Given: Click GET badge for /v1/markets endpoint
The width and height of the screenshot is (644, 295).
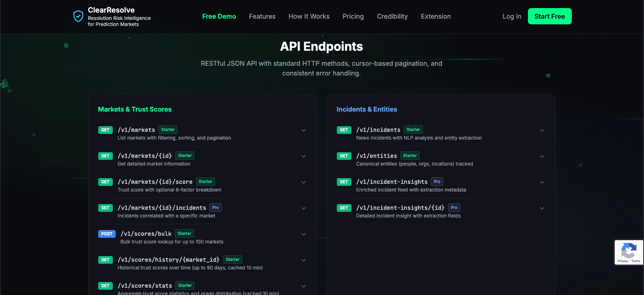Looking at the screenshot, I should click(106, 130).
